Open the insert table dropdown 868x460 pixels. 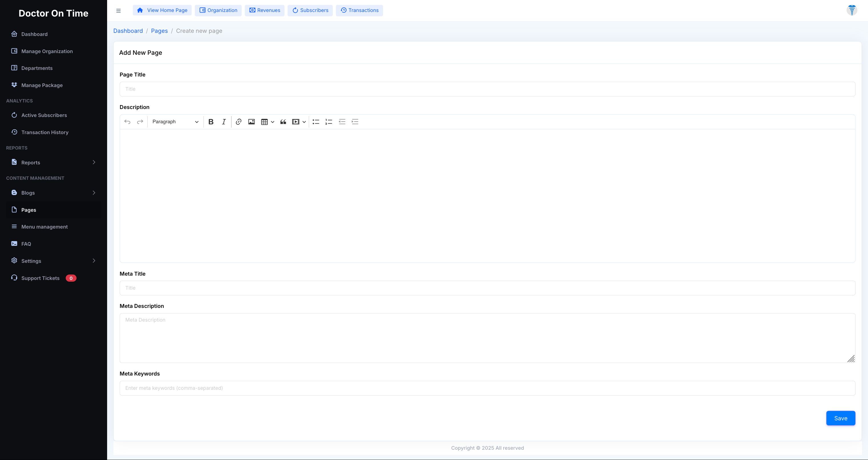[x=268, y=122]
